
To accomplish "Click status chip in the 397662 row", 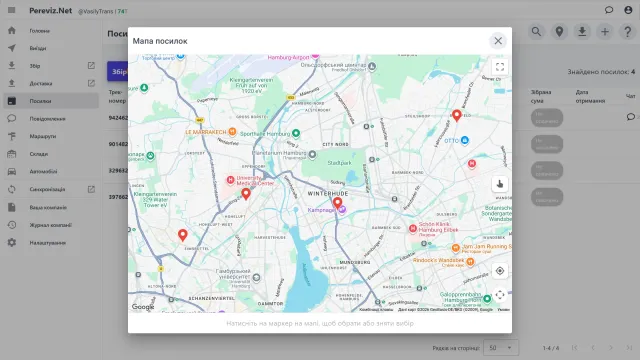I will click(547, 197).
